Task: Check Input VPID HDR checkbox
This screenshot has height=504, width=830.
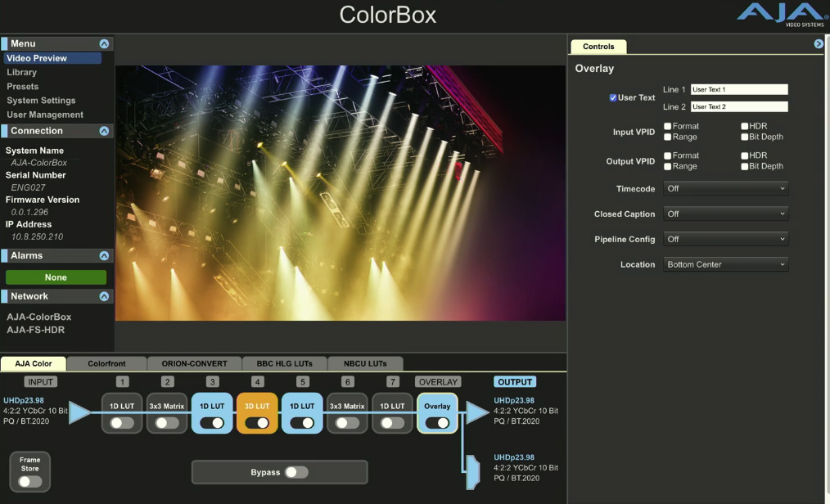Action: pos(745,126)
